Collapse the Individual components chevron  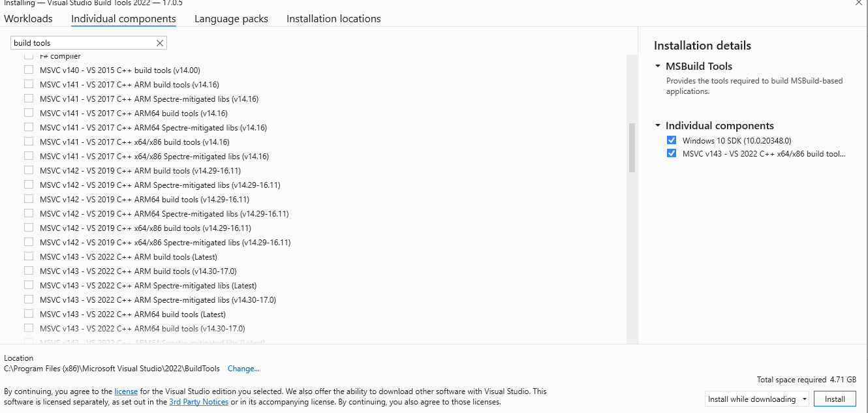click(658, 125)
